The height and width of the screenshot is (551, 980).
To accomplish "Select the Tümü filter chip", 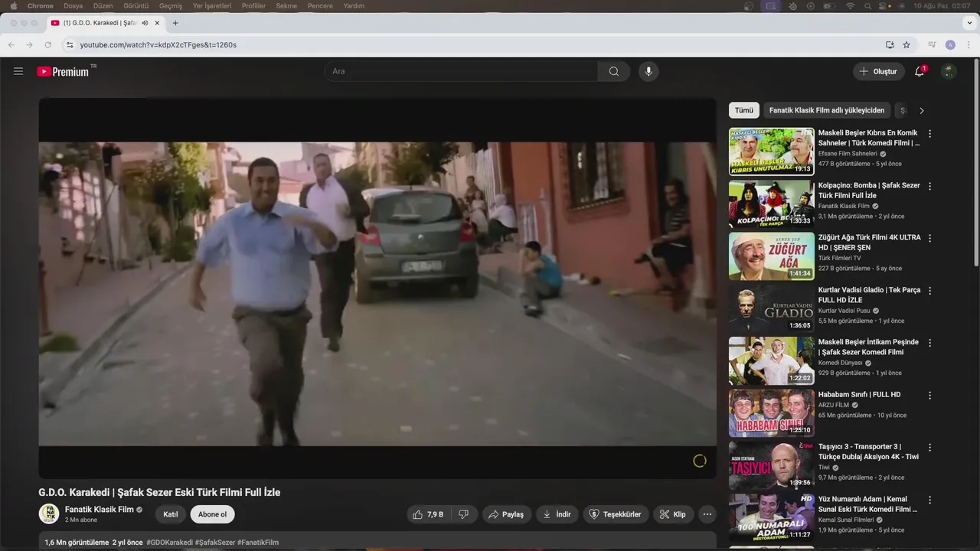I will click(744, 110).
